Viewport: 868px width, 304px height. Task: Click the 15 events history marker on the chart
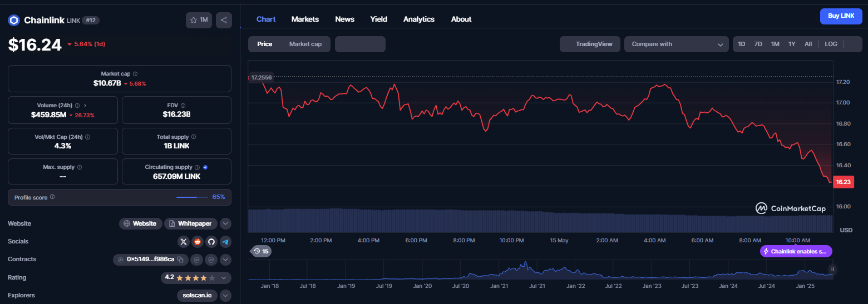261,251
